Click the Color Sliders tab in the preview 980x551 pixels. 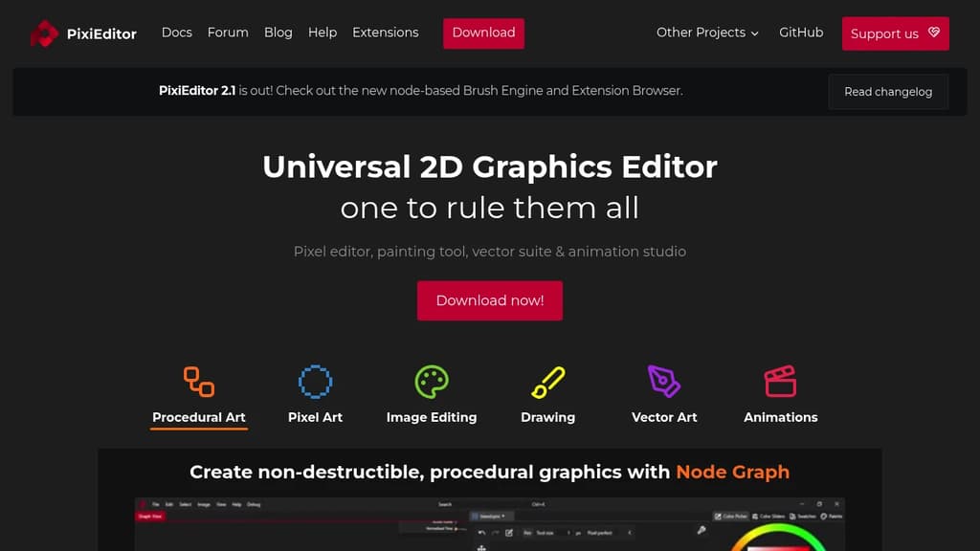pyautogui.click(x=768, y=516)
